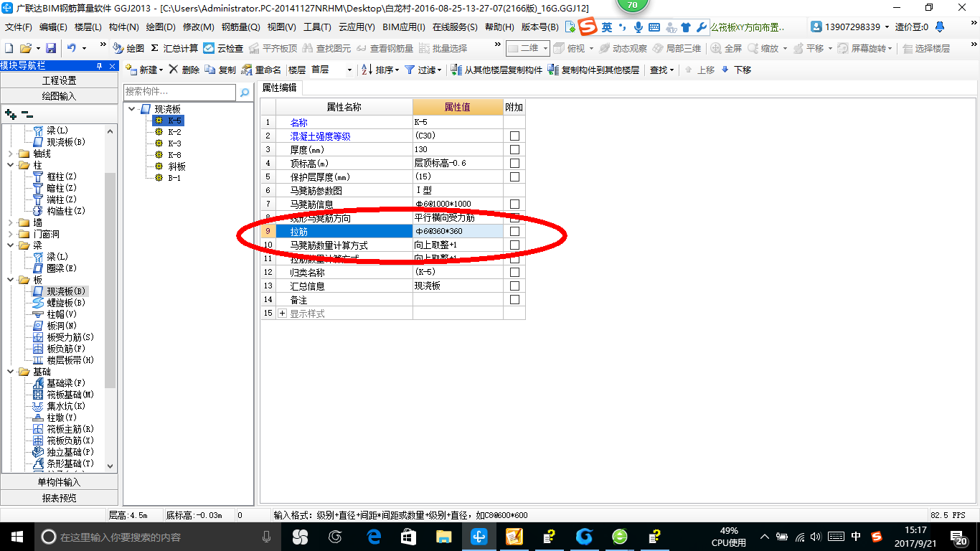Click 复制构件到其他楼层 button

(x=593, y=70)
